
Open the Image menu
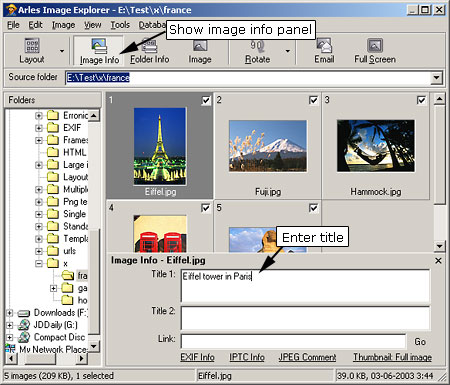click(x=63, y=25)
